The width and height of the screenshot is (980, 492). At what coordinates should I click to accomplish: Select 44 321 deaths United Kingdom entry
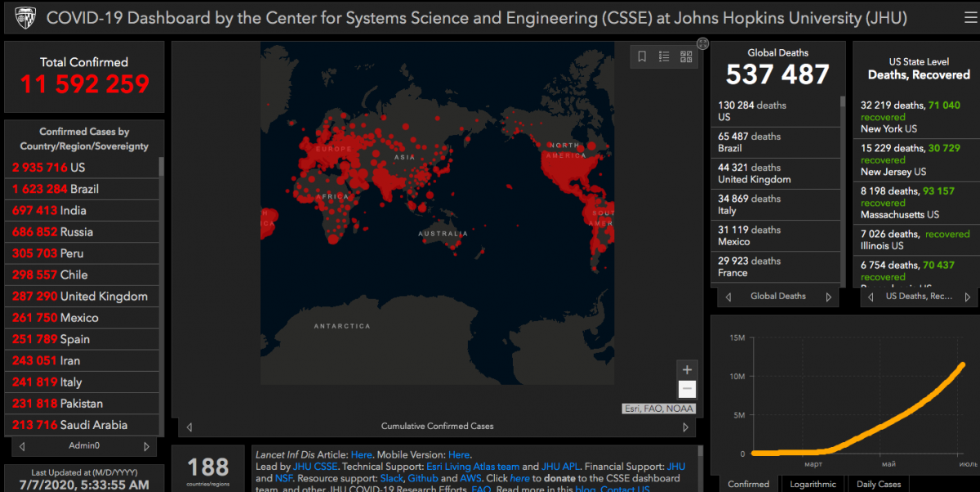coord(776,173)
